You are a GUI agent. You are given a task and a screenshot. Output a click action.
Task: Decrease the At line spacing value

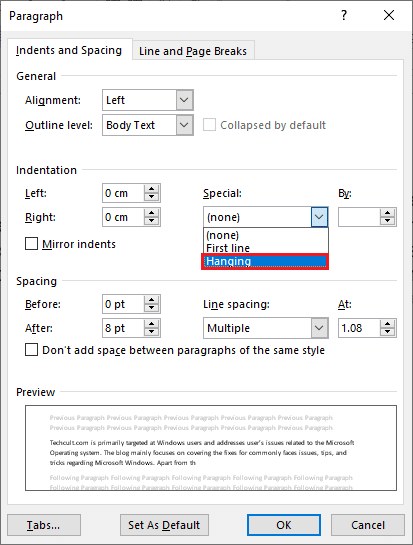coord(387,332)
